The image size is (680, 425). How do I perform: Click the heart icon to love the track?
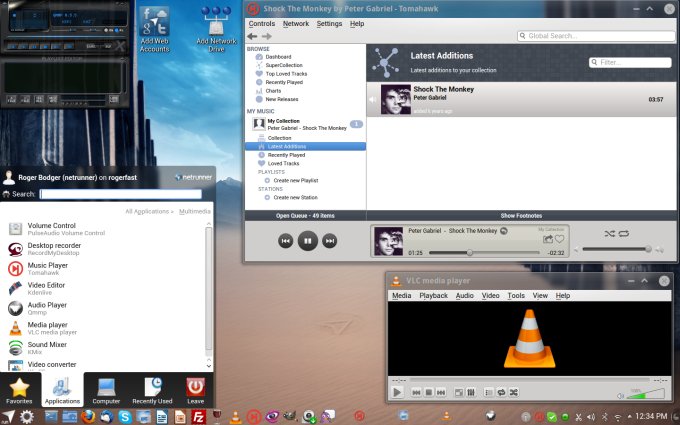pyautogui.click(x=560, y=239)
